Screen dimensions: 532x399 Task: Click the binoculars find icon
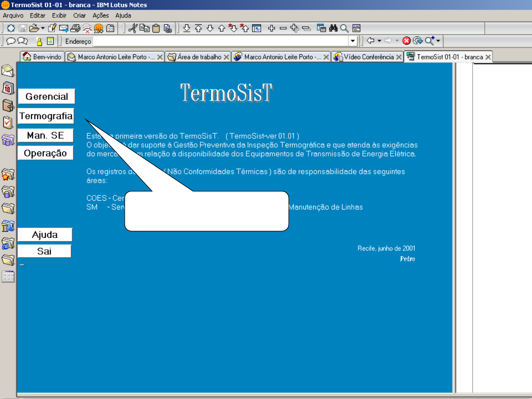click(333, 28)
